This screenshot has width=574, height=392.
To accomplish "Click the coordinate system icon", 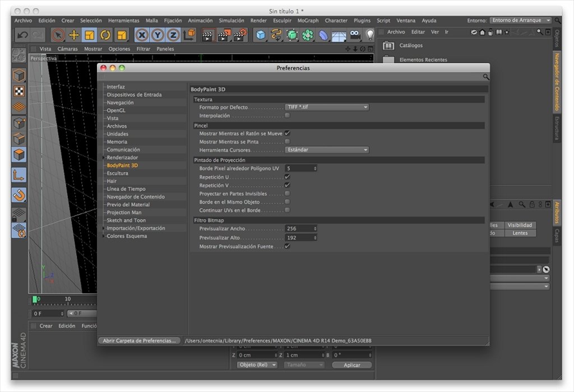I will click(189, 35).
